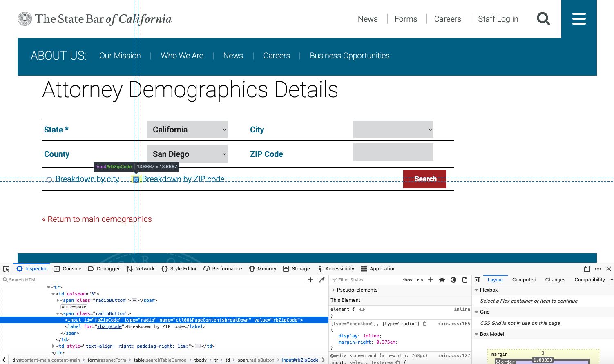Expand the first span radioButton node
The image size is (614, 364).
pos(58,300)
